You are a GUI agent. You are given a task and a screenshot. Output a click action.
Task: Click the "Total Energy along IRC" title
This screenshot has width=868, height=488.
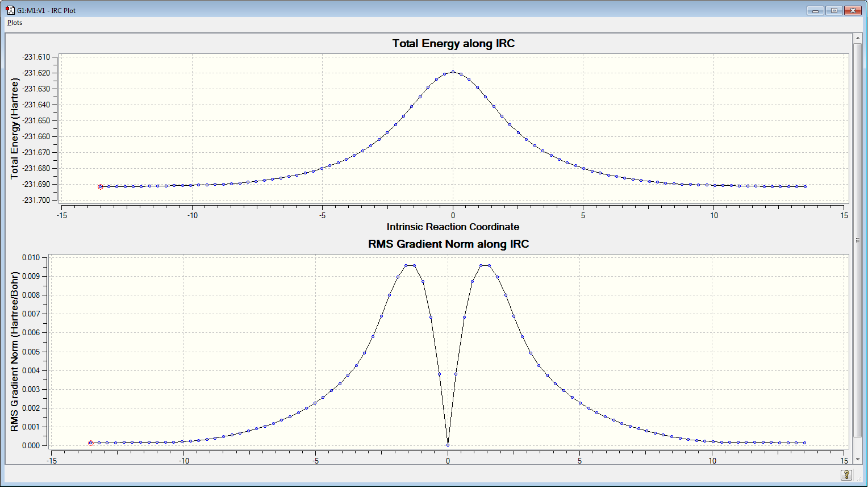(x=453, y=44)
